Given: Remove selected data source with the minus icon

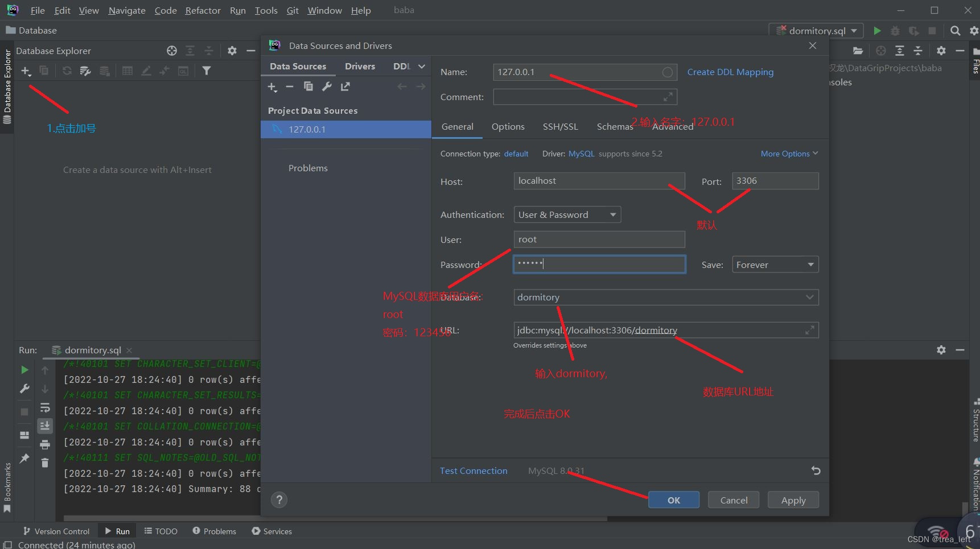Looking at the screenshot, I should click(x=290, y=86).
